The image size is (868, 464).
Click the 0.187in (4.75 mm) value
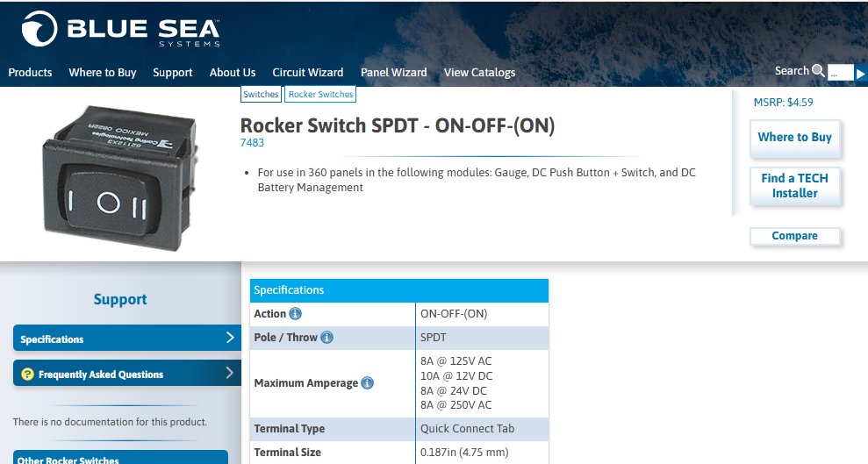pyautogui.click(x=464, y=453)
